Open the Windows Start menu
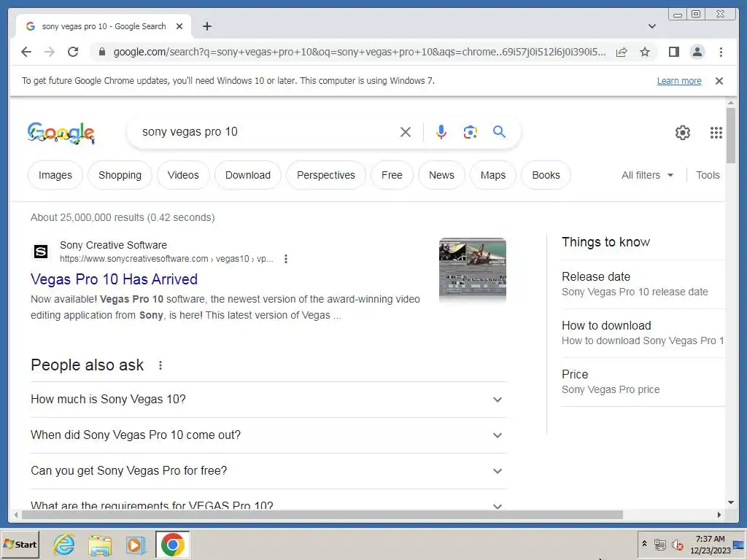Viewport: 747px width, 560px height. [20, 545]
